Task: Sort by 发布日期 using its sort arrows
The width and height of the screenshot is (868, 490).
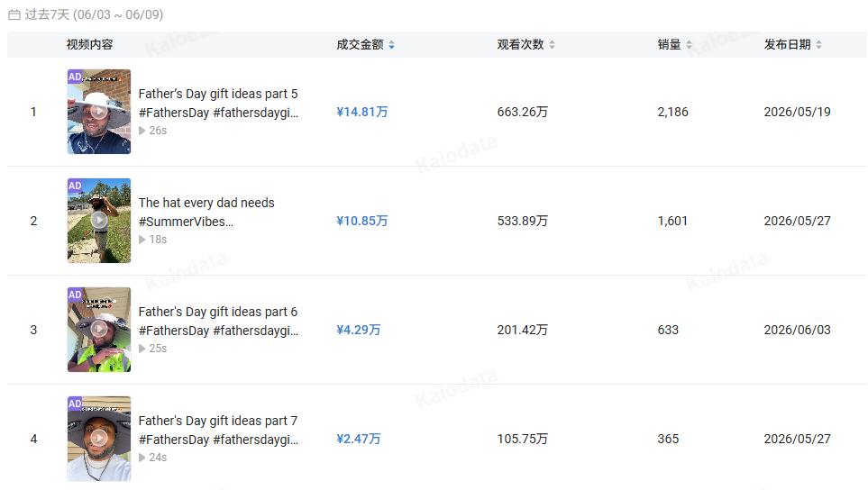Action: click(x=818, y=45)
